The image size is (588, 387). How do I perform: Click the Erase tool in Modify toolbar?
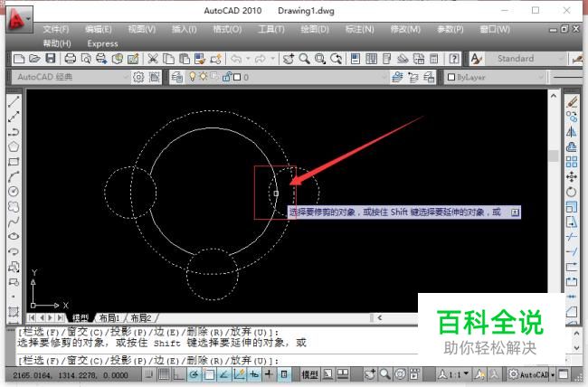coord(572,102)
